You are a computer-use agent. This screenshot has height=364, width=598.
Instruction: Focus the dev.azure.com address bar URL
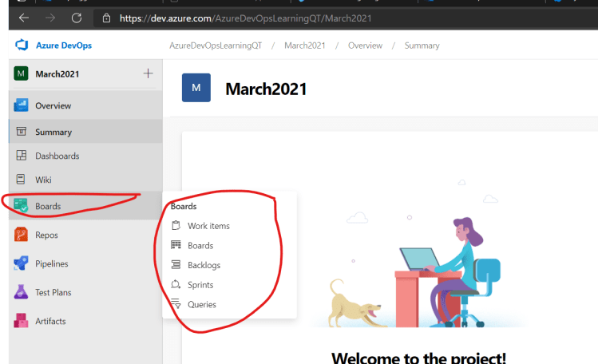tap(245, 18)
